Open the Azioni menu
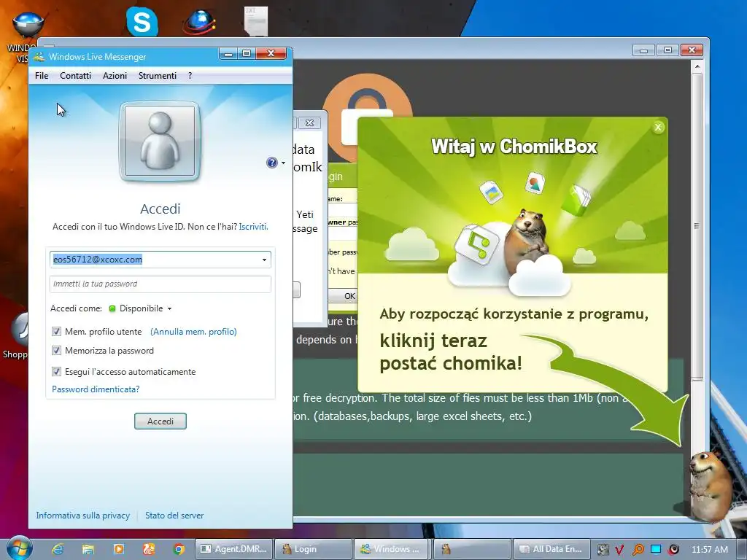This screenshot has width=747, height=560. click(x=115, y=76)
